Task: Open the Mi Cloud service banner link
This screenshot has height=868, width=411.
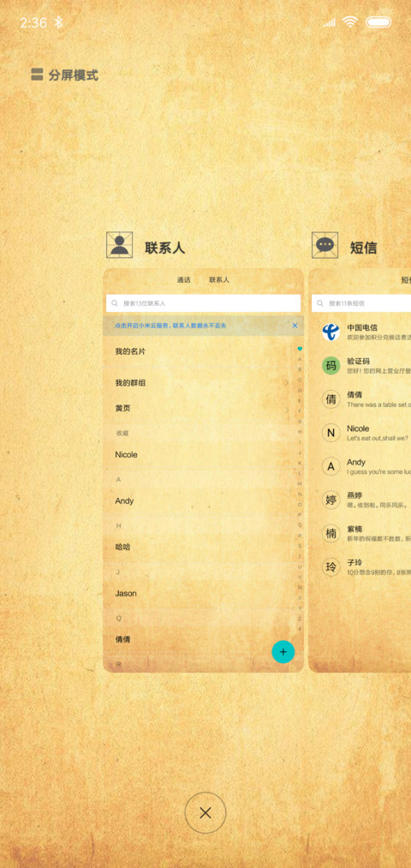Action: click(170, 326)
